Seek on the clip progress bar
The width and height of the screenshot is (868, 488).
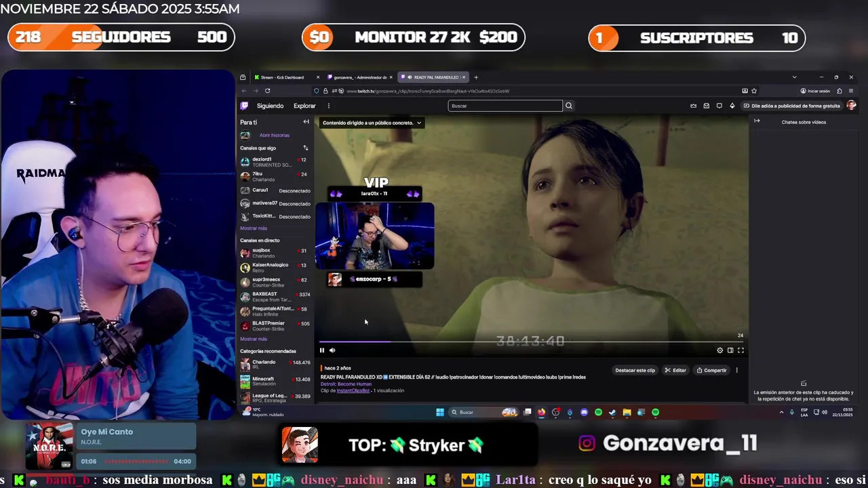point(532,342)
